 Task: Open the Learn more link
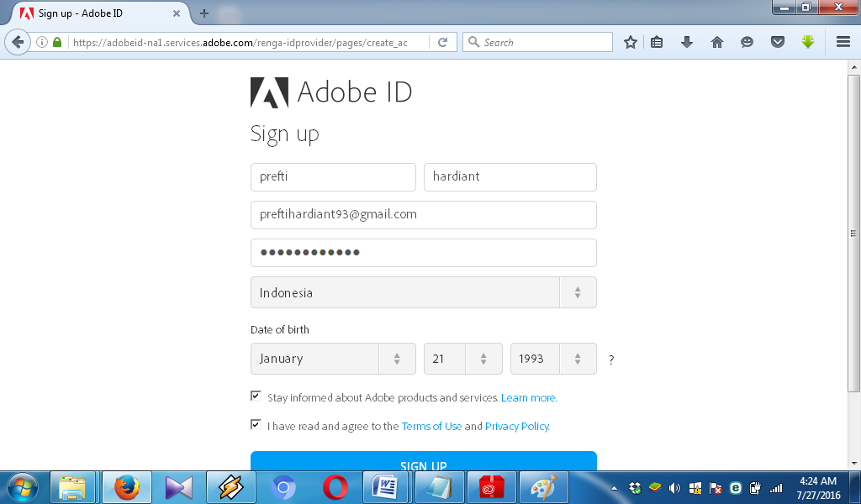coord(529,397)
